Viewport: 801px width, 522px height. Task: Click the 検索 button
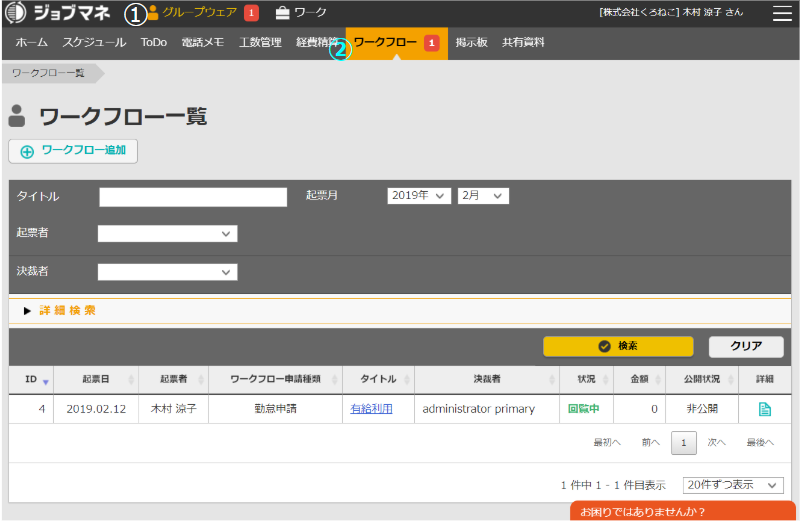click(618, 347)
